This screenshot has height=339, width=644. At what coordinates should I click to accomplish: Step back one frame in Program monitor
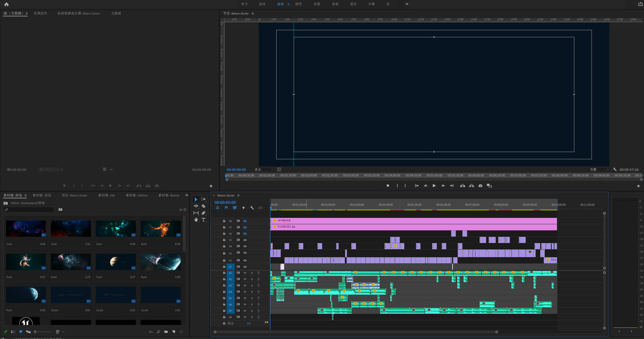coord(425,186)
